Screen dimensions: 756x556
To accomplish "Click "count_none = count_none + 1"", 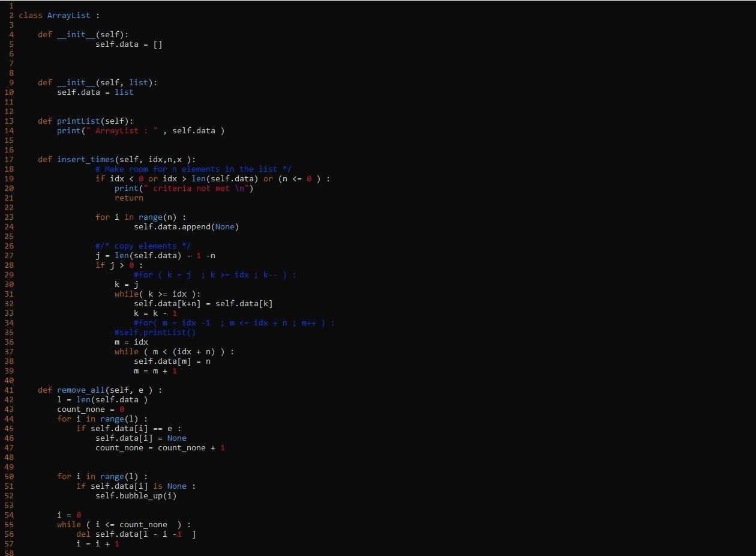I will (x=160, y=448).
